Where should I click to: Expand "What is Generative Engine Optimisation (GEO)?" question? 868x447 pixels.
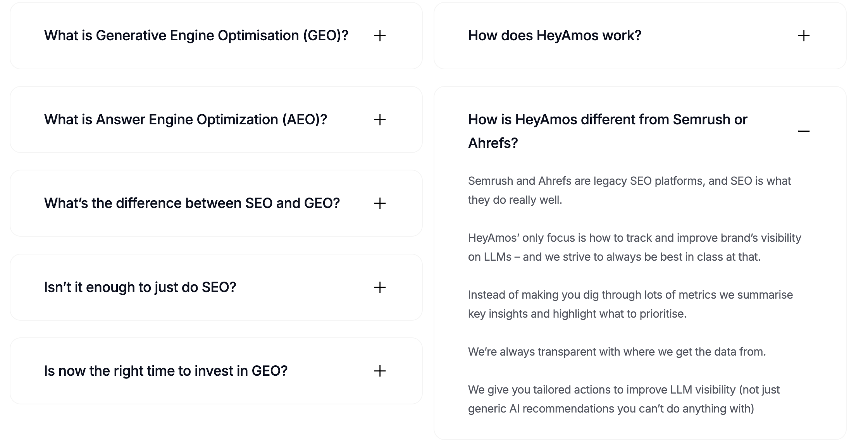pyautogui.click(x=196, y=36)
